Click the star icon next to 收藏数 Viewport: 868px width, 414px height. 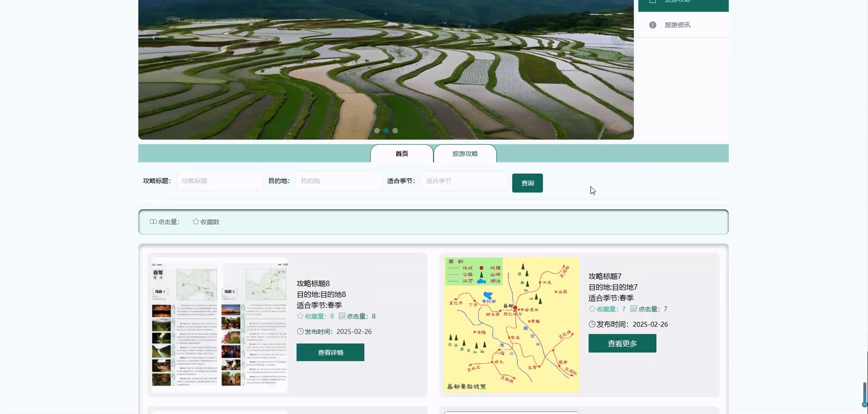196,222
